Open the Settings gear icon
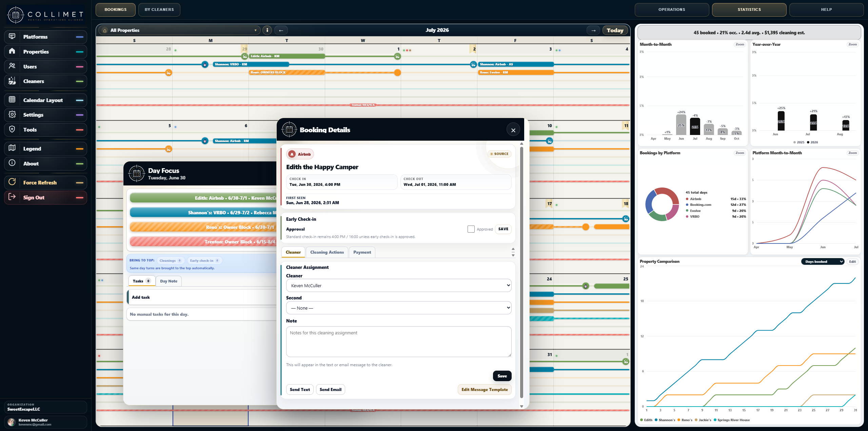The height and width of the screenshot is (431, 868). (12, 114)
